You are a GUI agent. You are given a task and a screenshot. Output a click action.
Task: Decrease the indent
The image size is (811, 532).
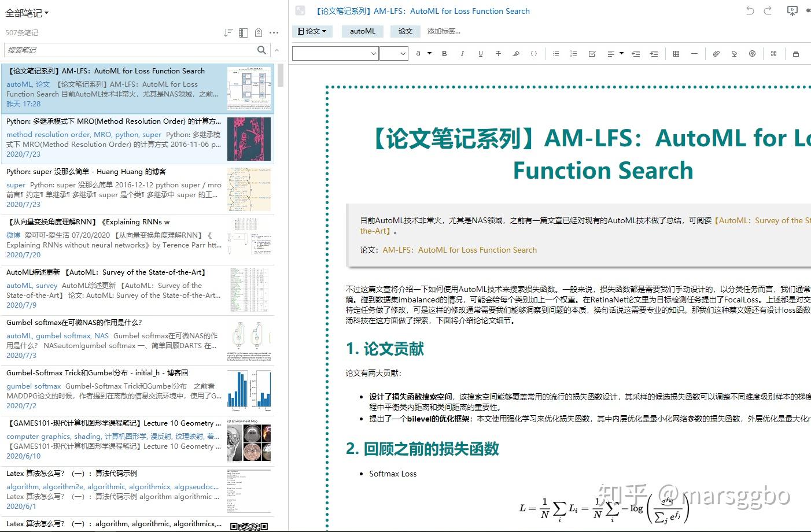click(636, 54)
